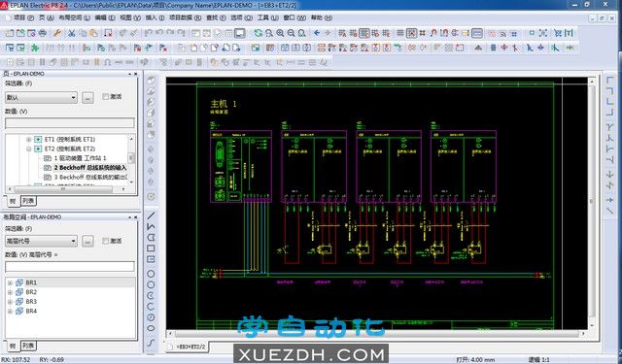
Task: Open the 高层代号 filter dropdown
Action: [74, 241]
